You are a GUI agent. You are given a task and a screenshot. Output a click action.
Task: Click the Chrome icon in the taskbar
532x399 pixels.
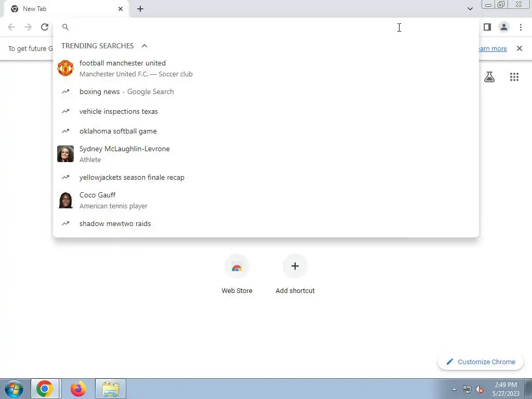[45, 389]
